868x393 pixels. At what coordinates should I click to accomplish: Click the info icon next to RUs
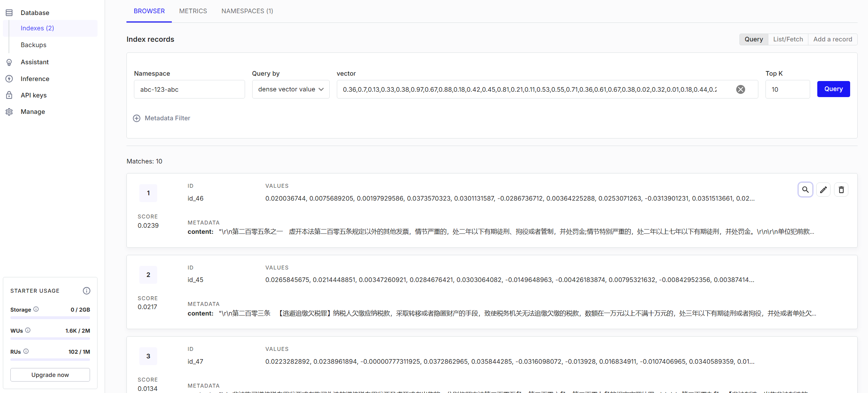[26, 352]
